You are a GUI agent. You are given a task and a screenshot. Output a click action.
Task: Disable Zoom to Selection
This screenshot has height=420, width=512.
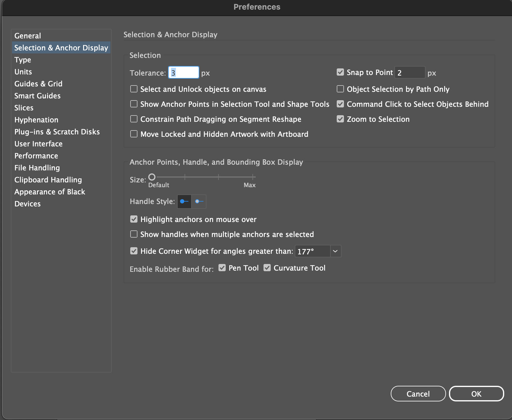(340, 119)
